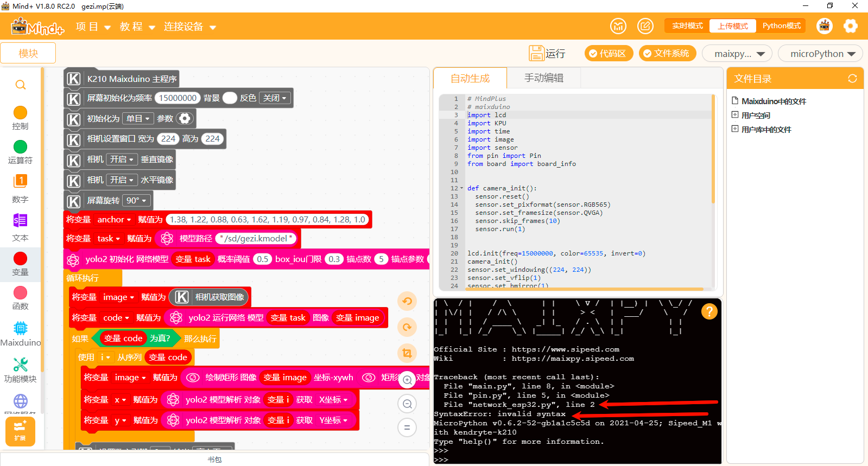Screen dimensions: 868x466
Task: Click the Mind+ logo
Action: coord(37,27)
